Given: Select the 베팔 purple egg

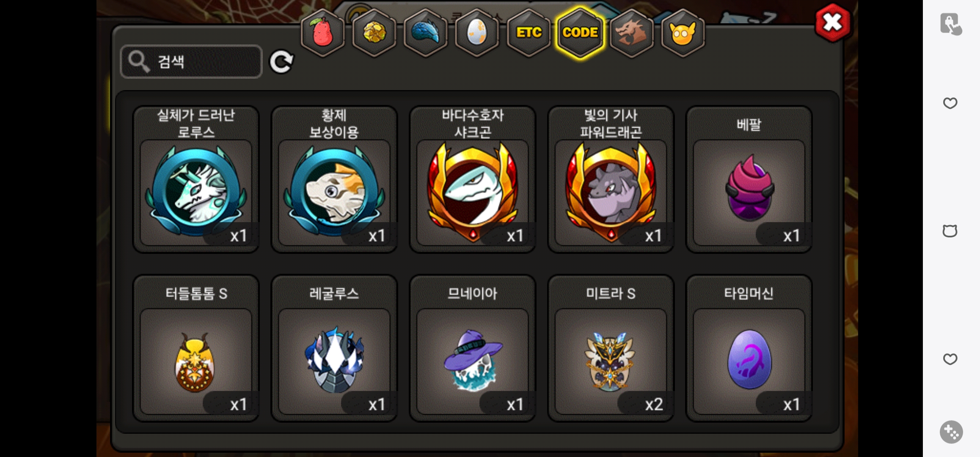Looking at the screenshot, I should 749,179.
